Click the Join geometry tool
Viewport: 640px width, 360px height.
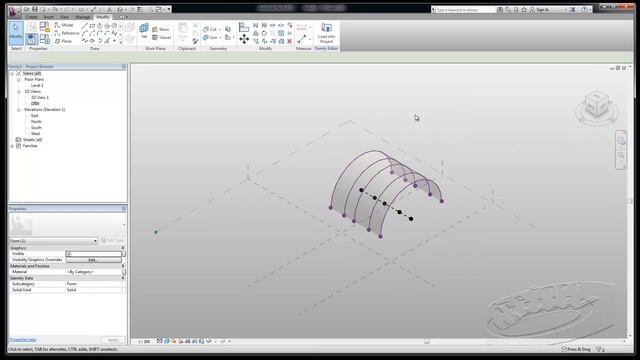tap(210, 38)
